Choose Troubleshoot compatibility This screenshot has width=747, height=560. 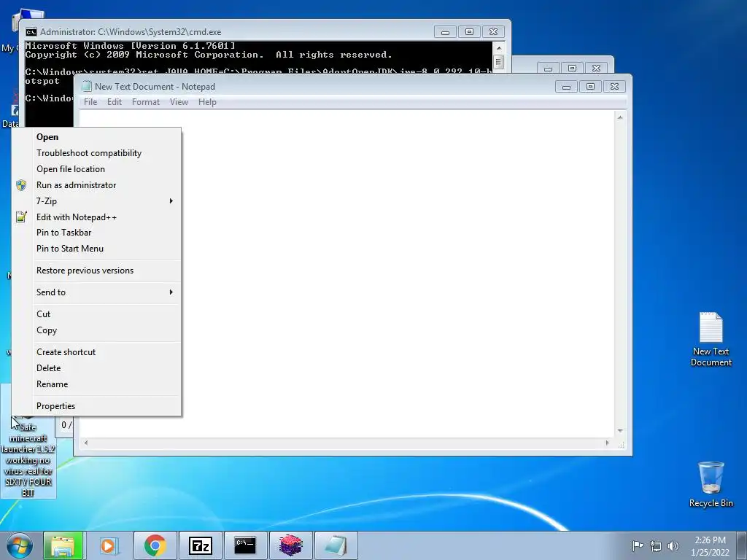(96, 153)
